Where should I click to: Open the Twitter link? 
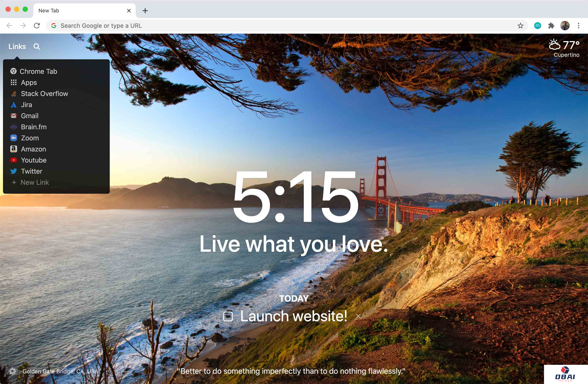point(31,171)
